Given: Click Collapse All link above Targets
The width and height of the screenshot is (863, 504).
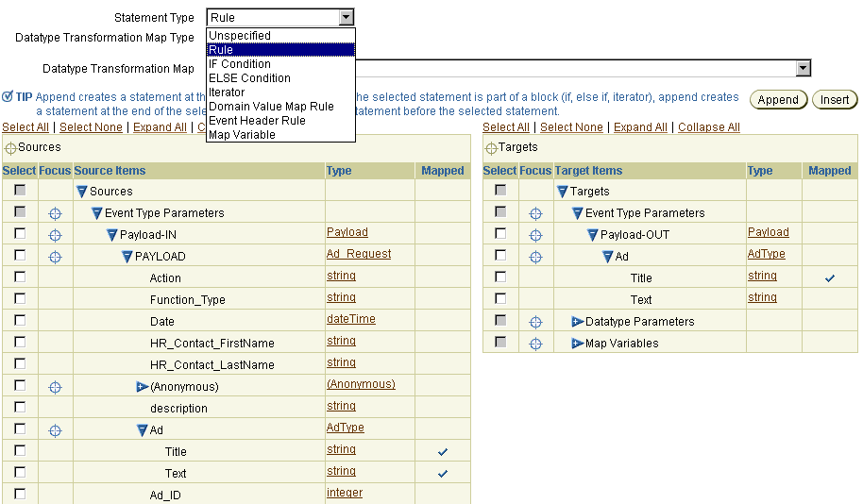Looking at the screenshot, I should coord(709,127).
